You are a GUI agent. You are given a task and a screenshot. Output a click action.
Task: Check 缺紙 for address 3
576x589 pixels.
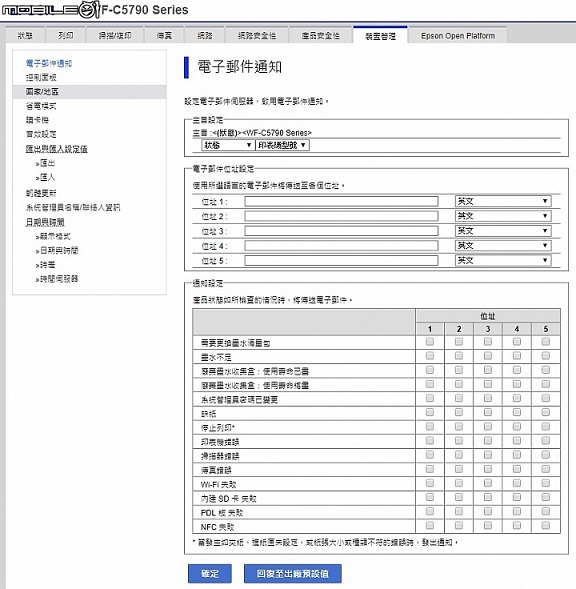488,412
